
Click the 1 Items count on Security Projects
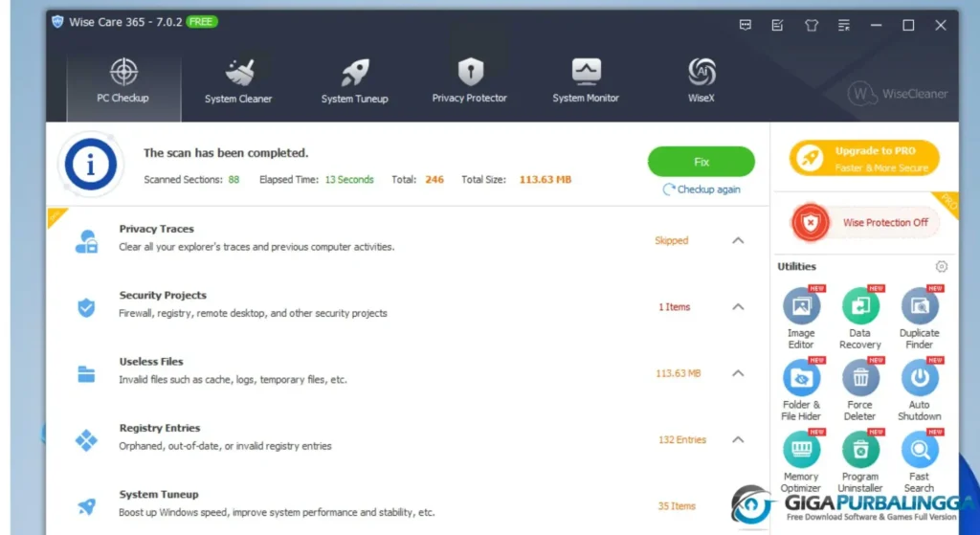[675, 307]
